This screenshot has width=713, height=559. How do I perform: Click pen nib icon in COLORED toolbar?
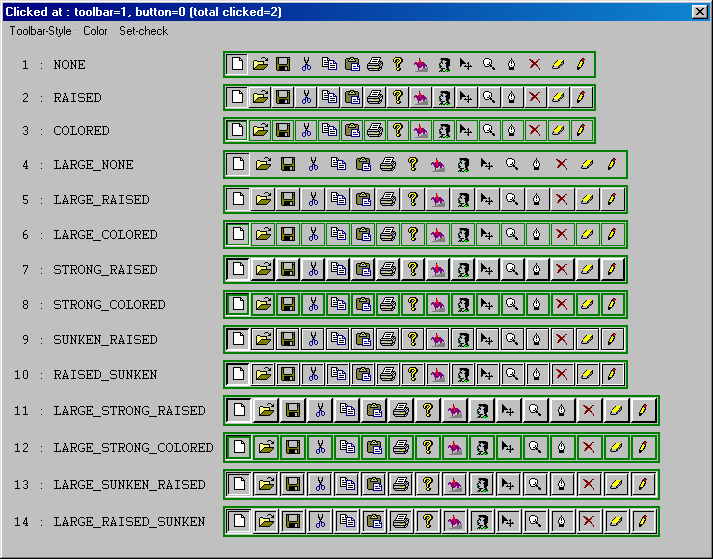coord(512,131)
